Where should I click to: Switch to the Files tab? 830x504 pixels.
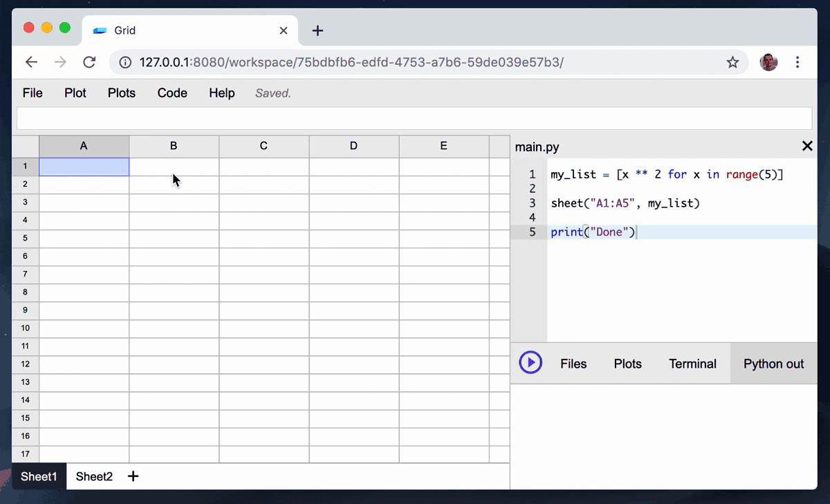pyautogui.click(x=573, y=363)
